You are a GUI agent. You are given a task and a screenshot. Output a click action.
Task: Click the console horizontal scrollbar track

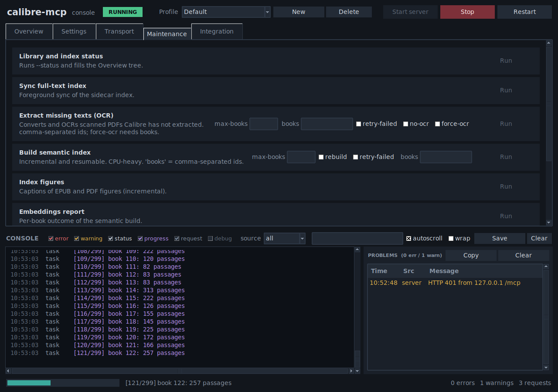180,371
